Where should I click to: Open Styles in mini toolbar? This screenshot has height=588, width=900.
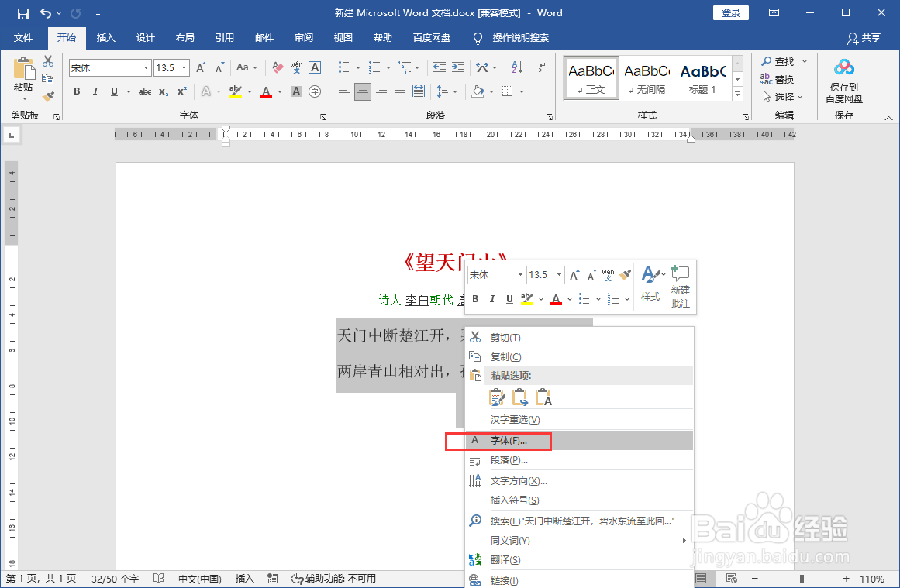tap(650, 284)
